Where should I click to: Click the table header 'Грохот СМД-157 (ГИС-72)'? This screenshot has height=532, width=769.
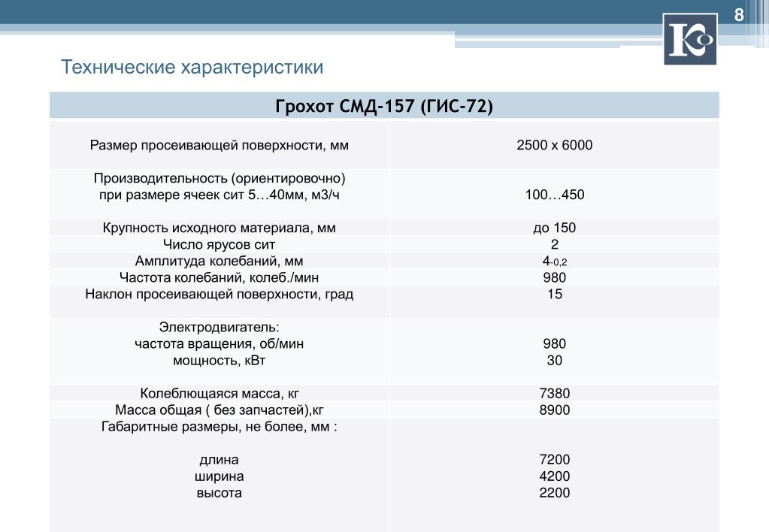click(x=384, y=106)
